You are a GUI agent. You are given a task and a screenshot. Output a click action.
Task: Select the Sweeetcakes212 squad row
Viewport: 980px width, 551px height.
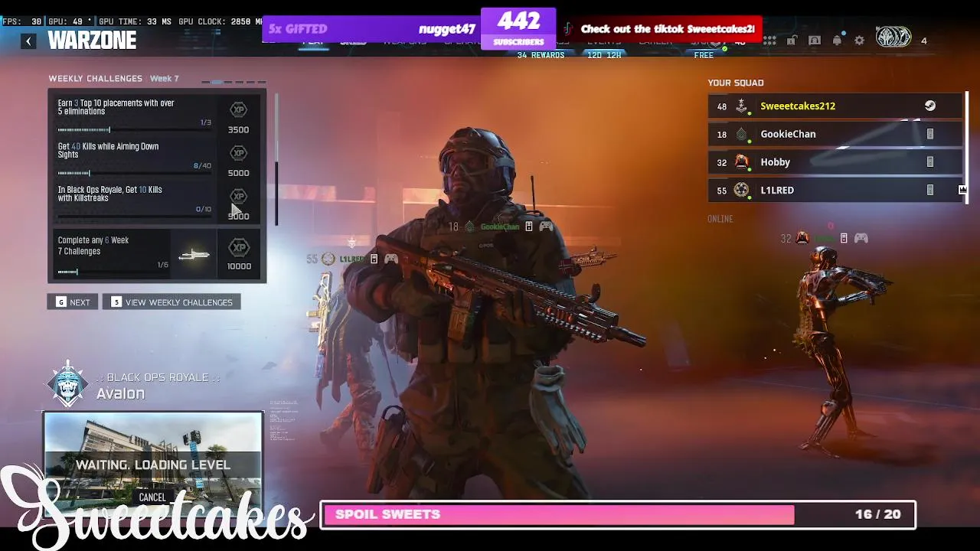835,106
